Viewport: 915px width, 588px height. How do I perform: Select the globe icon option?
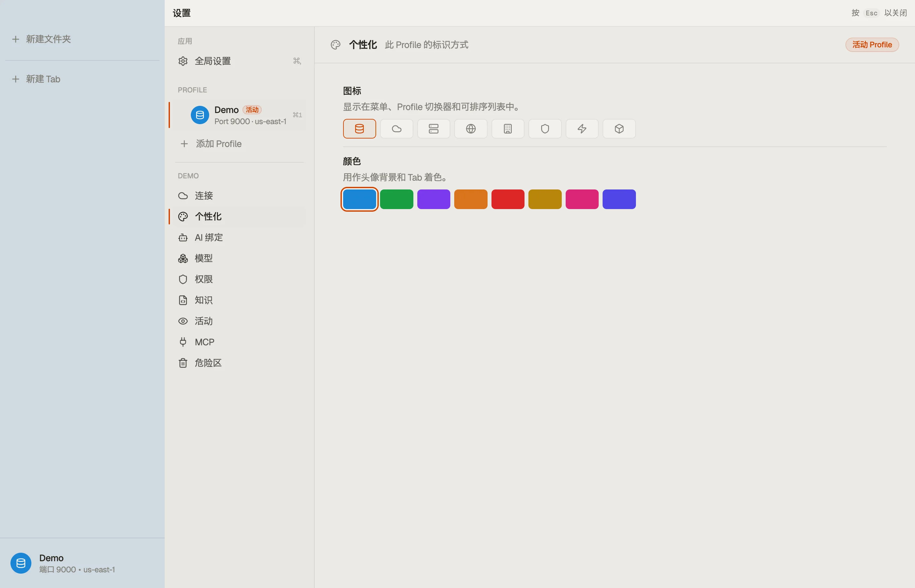pyautogui.click(x=471, y=129)
